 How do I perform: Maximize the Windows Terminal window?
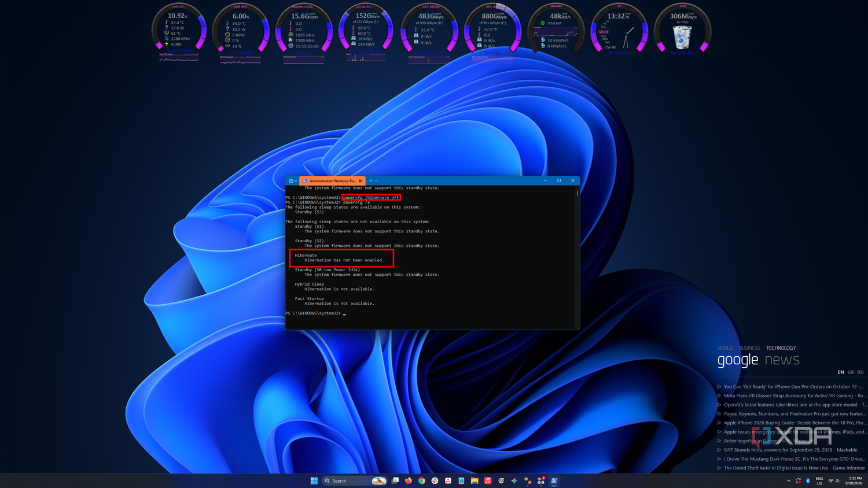559,180
